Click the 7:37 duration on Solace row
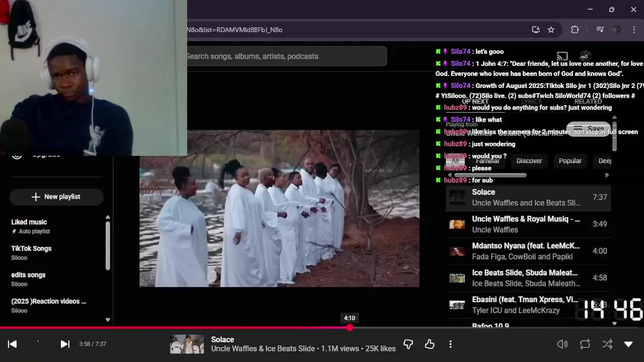This screenshot has width=644, height=362. point(600,198)
